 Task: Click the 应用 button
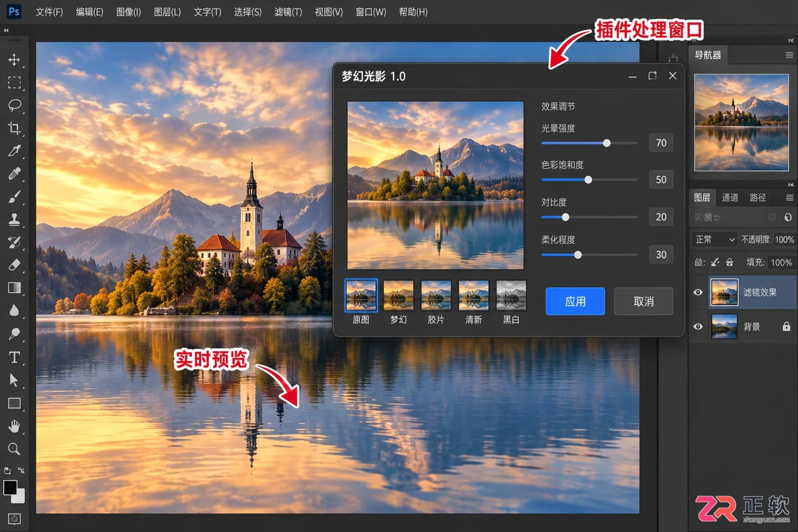(575, 301)
